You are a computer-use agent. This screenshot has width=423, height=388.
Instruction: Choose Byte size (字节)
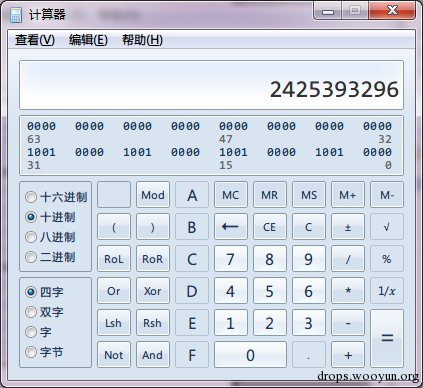pyautogui.click(x=44, y=352)
